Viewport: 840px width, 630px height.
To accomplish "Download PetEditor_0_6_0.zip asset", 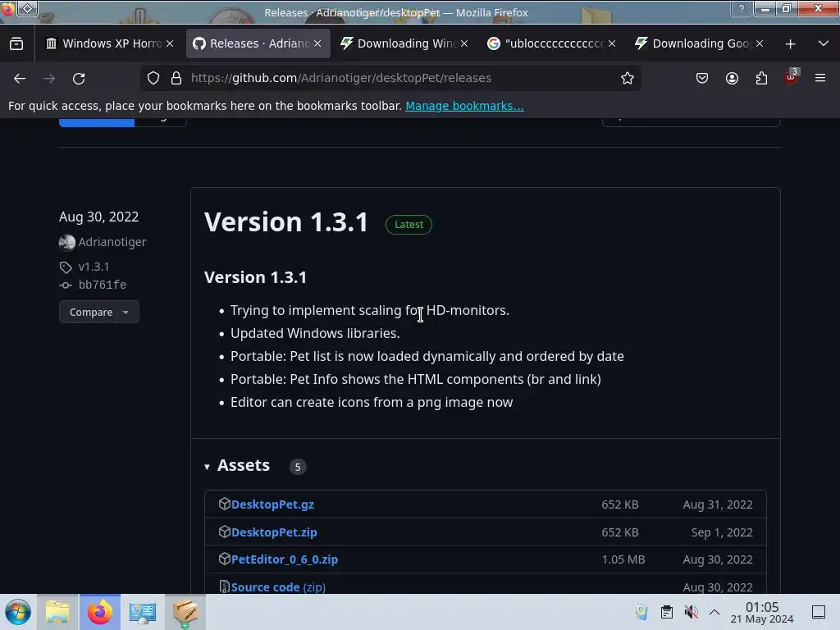I will (285, 559).
